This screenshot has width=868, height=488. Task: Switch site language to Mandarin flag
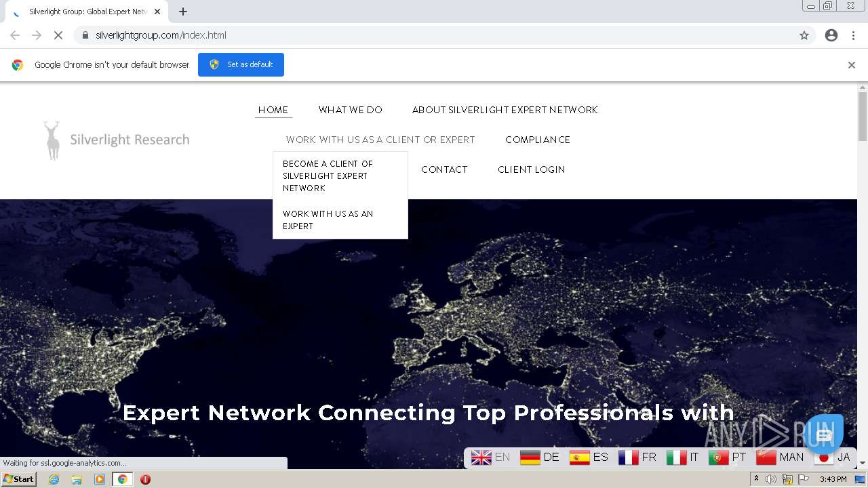[766, 457]
